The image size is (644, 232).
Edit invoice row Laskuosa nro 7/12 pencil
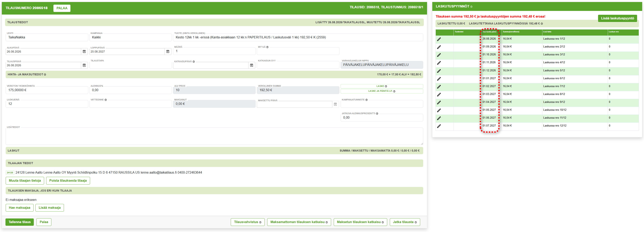point(439,87)
